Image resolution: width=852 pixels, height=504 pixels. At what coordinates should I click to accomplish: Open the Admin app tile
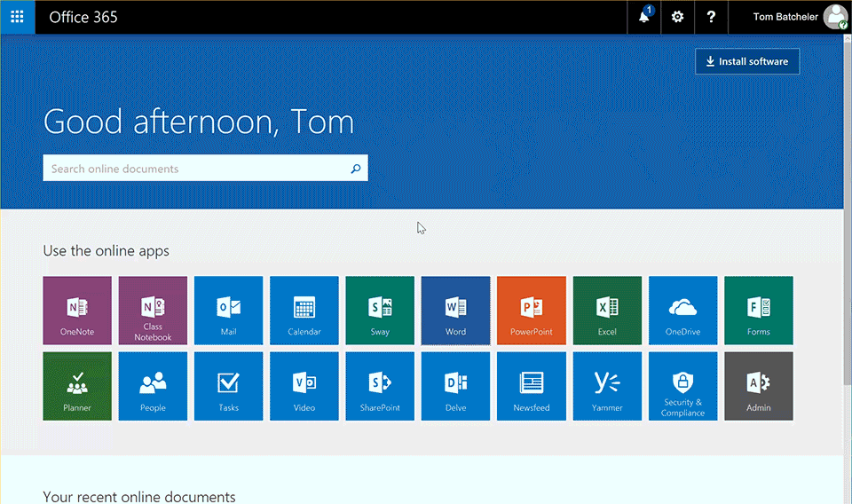click(x=759, y=386)
